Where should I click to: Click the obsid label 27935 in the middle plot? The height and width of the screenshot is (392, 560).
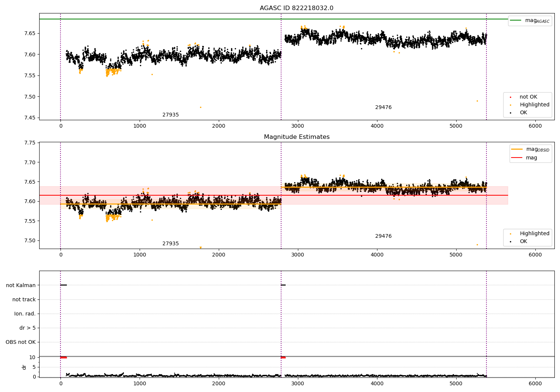(171, 244)
